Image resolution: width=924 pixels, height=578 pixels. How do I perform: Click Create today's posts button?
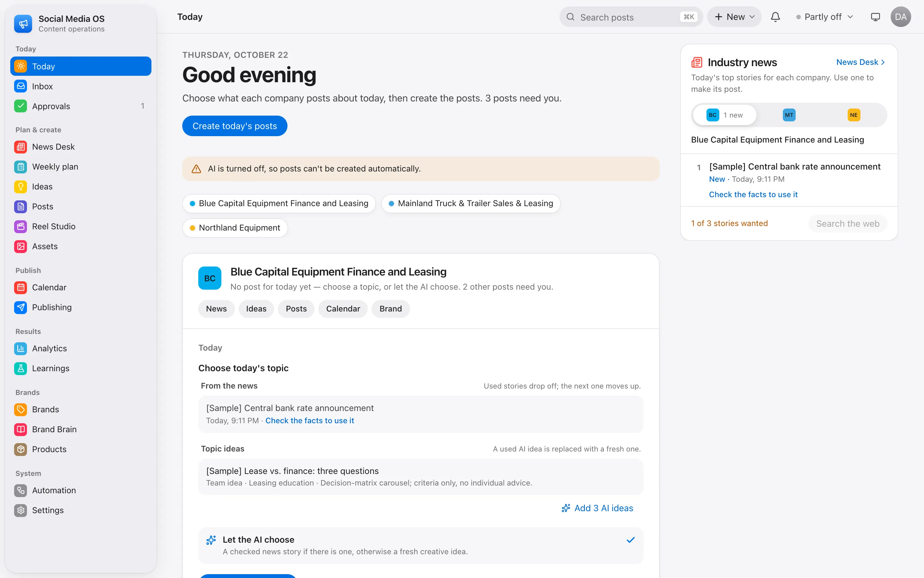click(235, 126)
